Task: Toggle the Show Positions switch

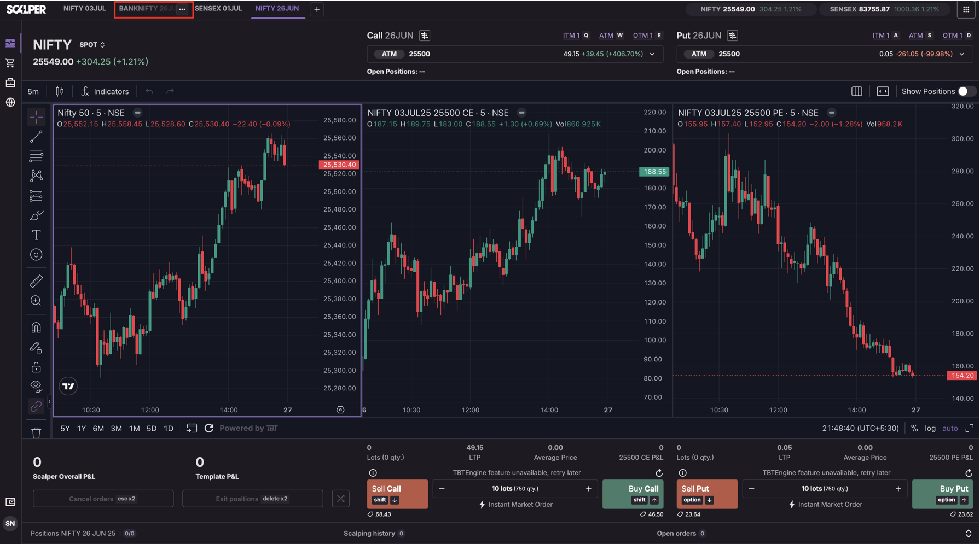Action: tap(966, 91)
